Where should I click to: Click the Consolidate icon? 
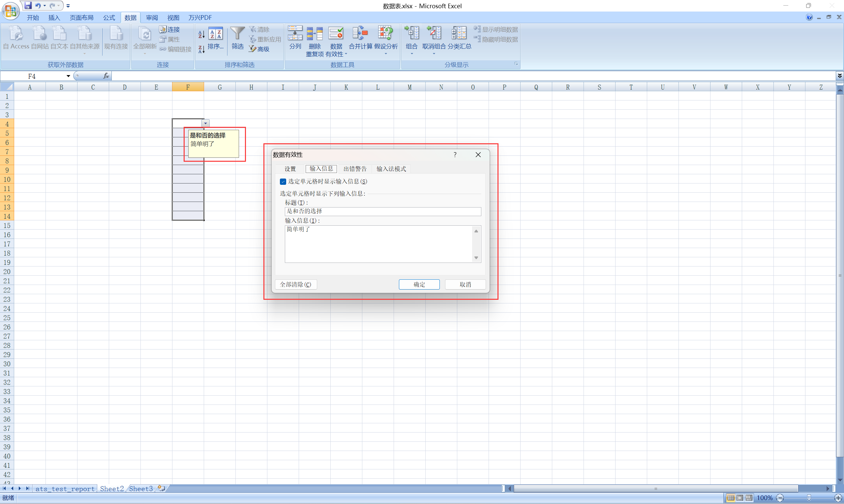(x=360, y=34)
